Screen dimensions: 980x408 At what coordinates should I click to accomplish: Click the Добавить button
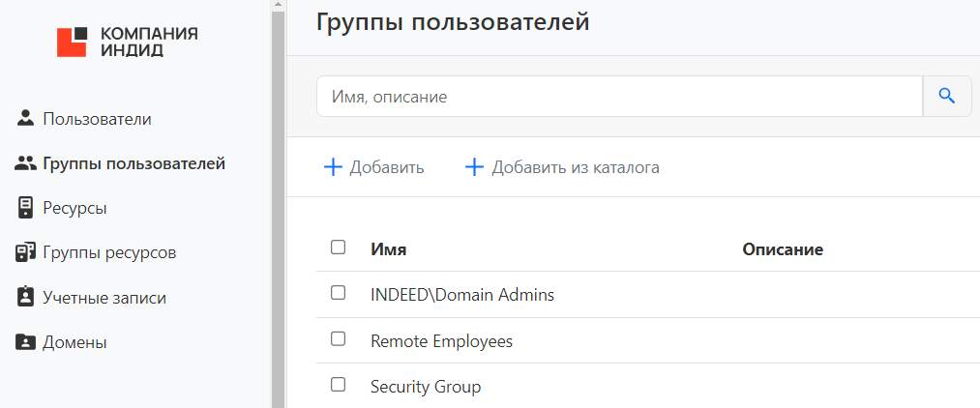(x=374, y=167)
